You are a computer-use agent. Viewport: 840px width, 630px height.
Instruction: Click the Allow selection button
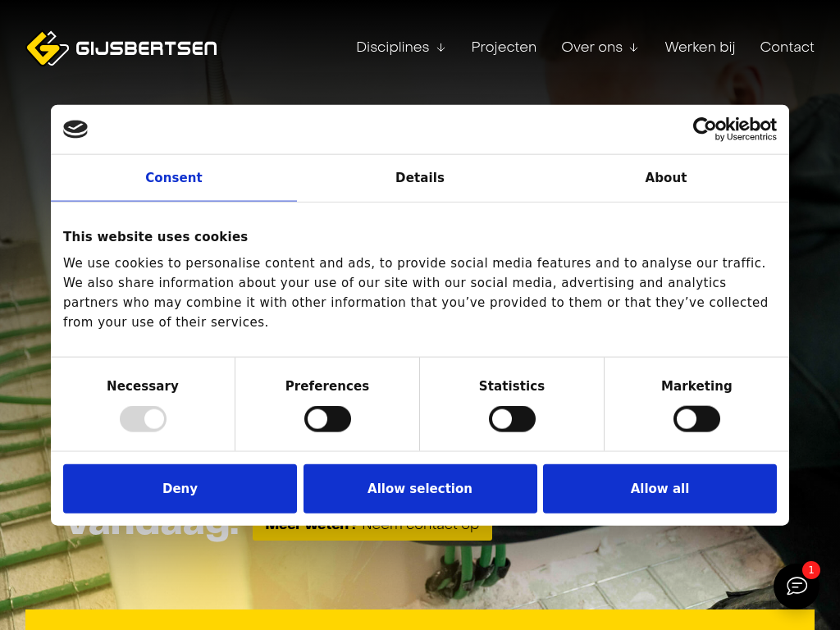420,489
